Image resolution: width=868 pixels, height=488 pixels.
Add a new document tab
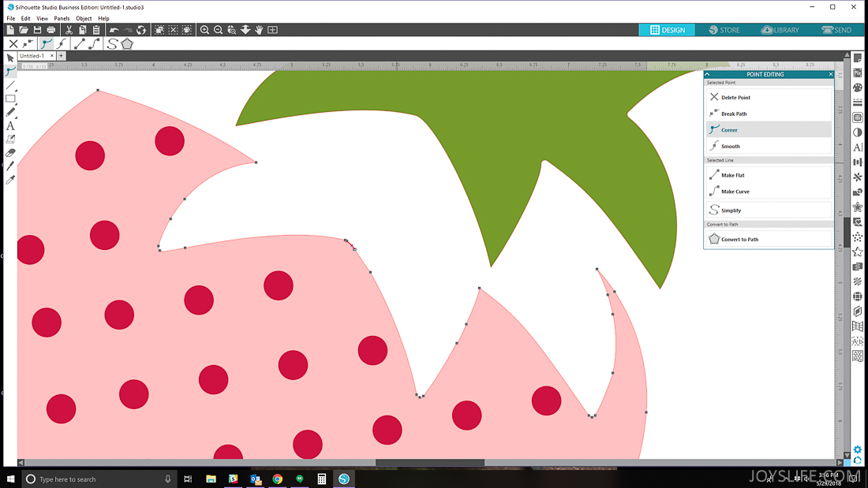[61, 56]
